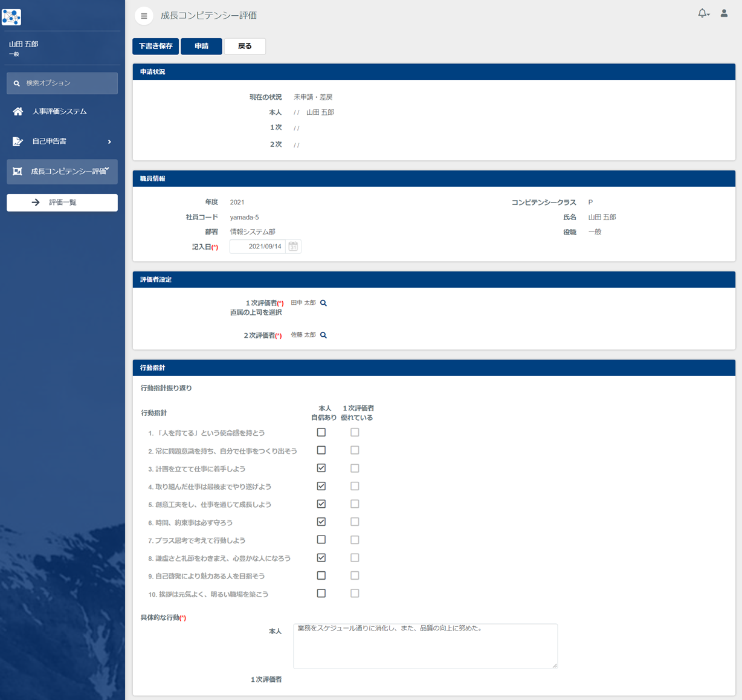
Task: Check 本人 box for item 1 人を育てる
Action: click(x=321, y=433)
